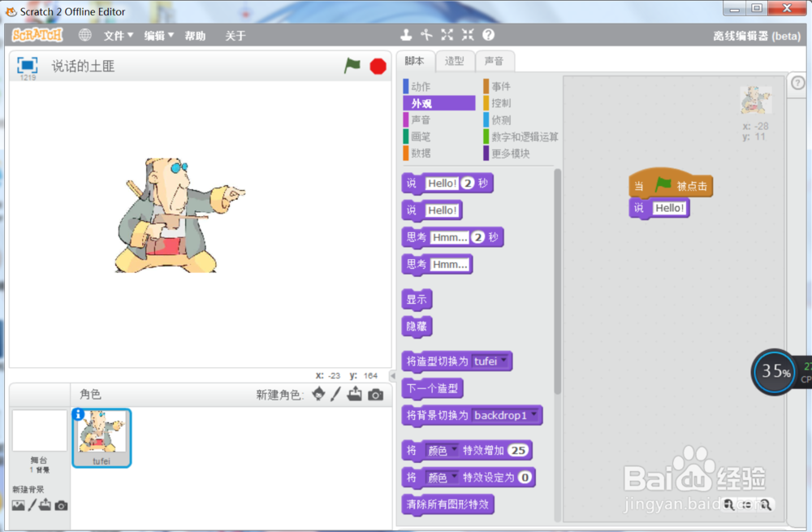Edit value 0 in 特效设定为 block

tap(525, 477)
